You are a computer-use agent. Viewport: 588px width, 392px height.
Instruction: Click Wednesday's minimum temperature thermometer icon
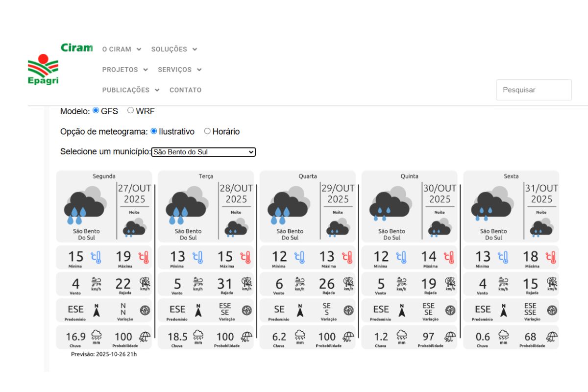pyautogui.click(x=300, y=257)
